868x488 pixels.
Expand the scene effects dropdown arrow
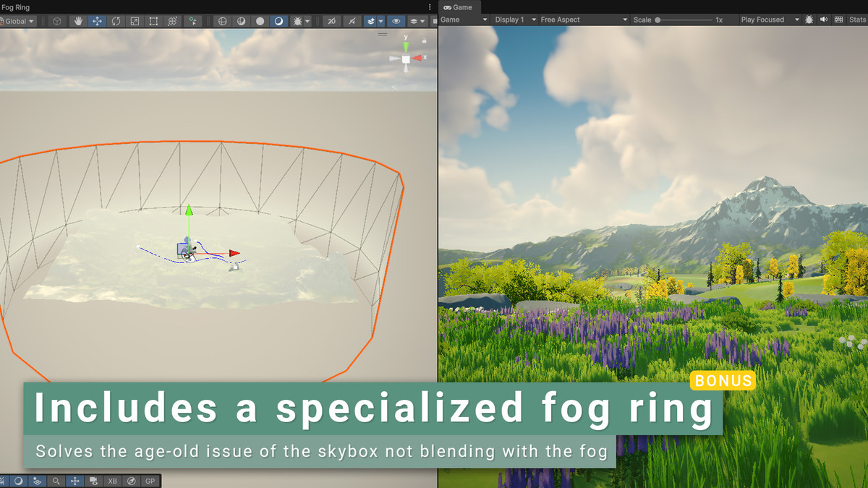[x=381, y=21]
